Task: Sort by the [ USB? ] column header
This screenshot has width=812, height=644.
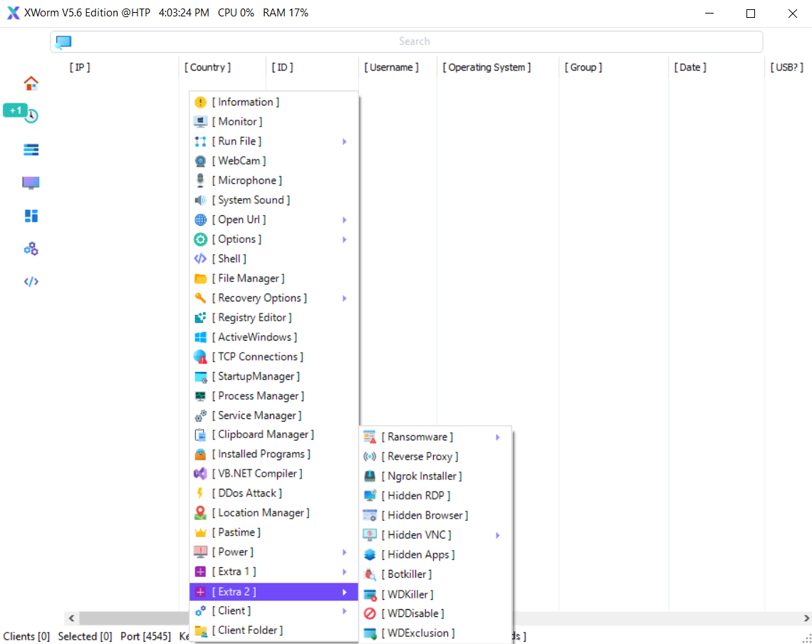Action: pyautogui.click(x=786, y=68)
